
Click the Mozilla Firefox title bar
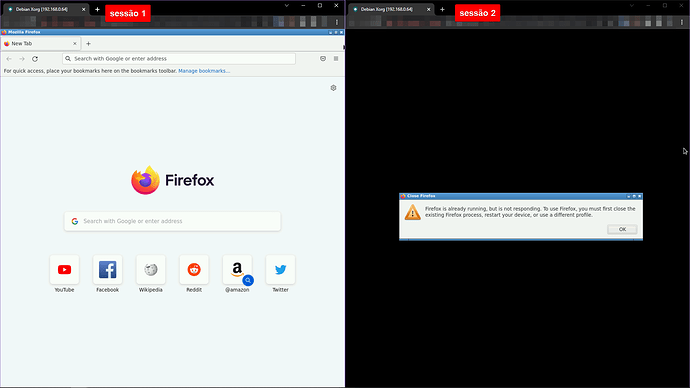[x=172, y=32]
